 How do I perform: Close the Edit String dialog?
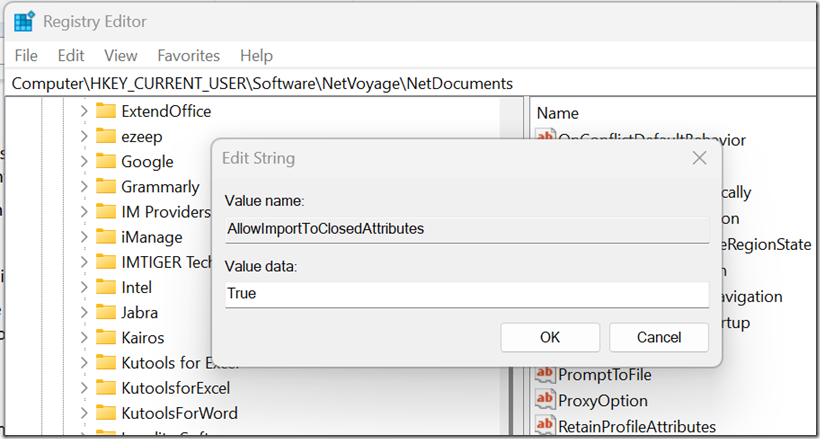[699, 158]
